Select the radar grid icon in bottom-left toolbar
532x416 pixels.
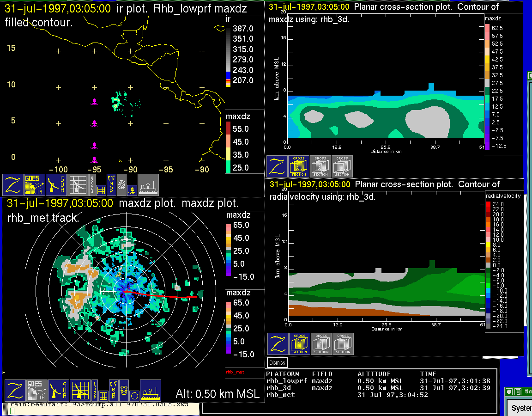[x=79, y=391]
